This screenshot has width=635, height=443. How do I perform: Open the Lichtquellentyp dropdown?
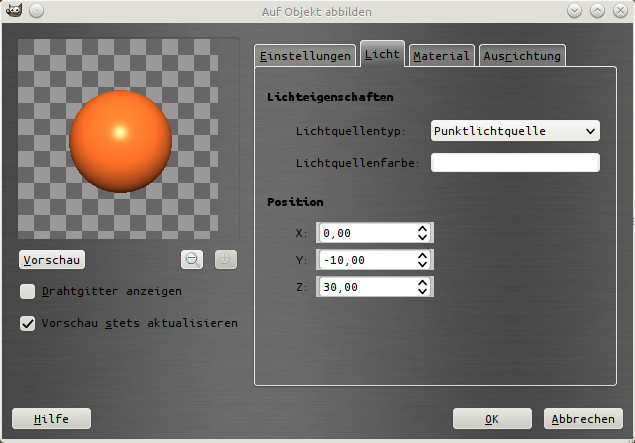point(514,131)
